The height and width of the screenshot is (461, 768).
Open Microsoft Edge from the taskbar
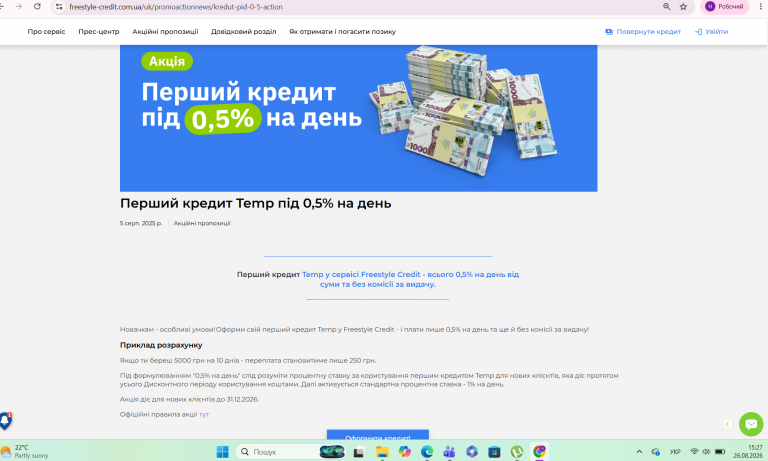pos(427,452)
